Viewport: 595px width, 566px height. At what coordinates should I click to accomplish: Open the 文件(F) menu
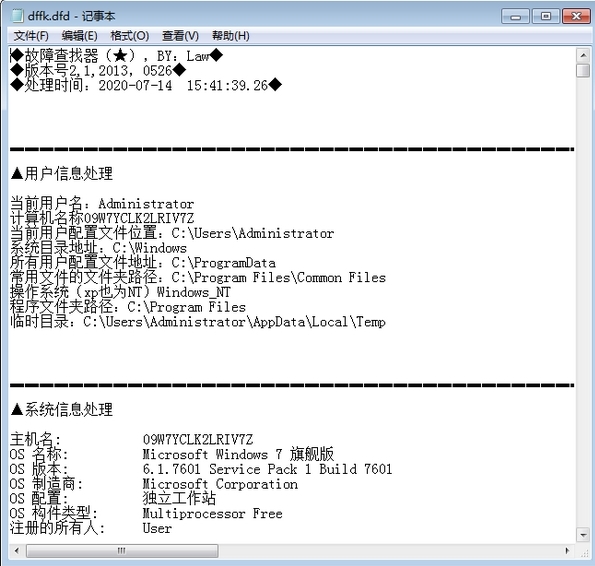(x=31, y=36)
